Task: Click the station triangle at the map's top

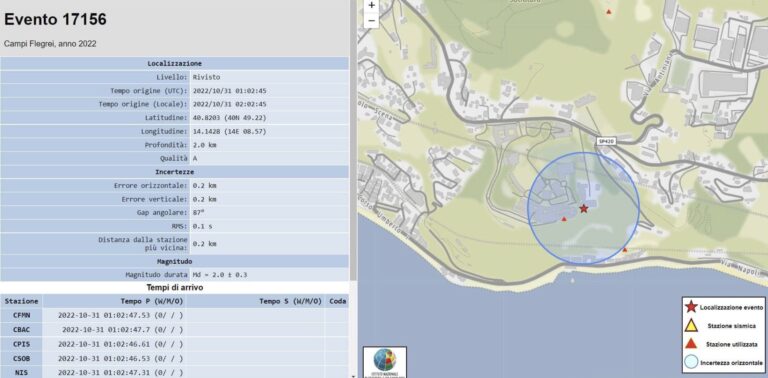Action: point(609,11)
